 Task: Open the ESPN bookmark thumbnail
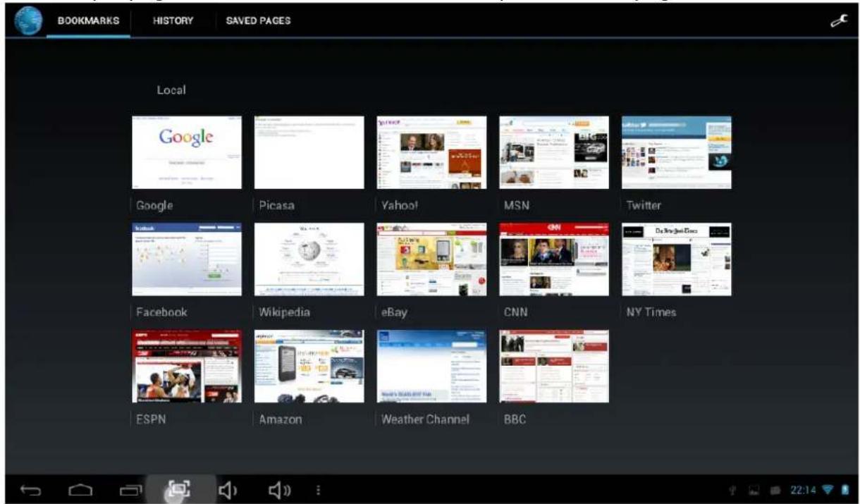coord(187,366)
